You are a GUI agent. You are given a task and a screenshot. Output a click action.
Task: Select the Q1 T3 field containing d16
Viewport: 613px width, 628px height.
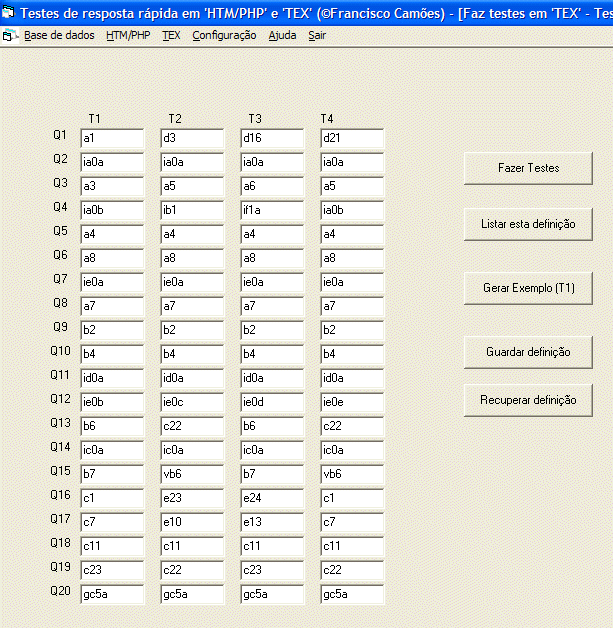coord(272,138)
